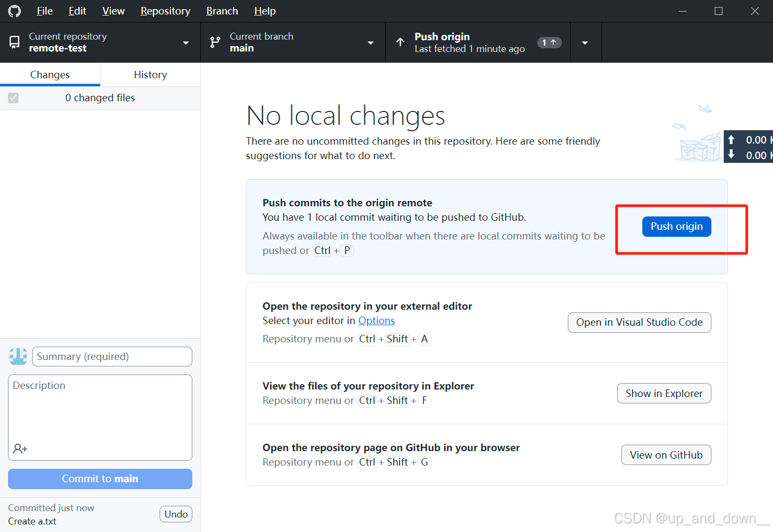Click the 'Create a.txt' commit text
The width and height of the screenshot is (773, 532).
tap(32, 521)
